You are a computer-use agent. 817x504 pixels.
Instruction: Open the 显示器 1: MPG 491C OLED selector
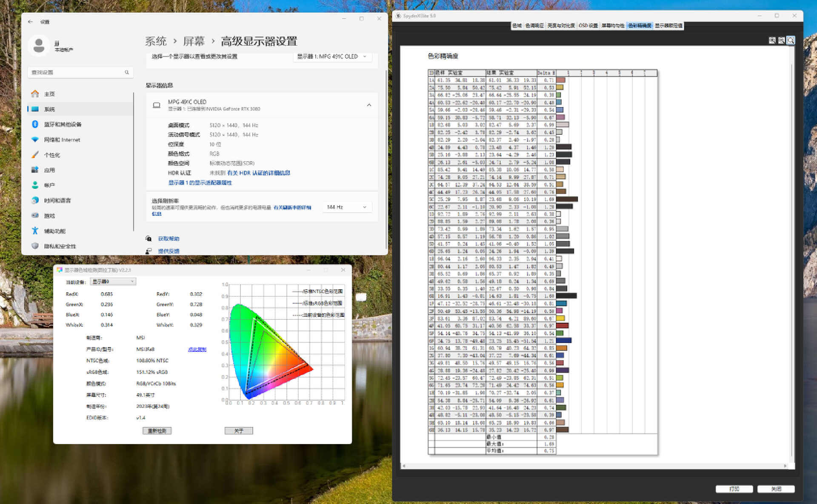[332, 57]
